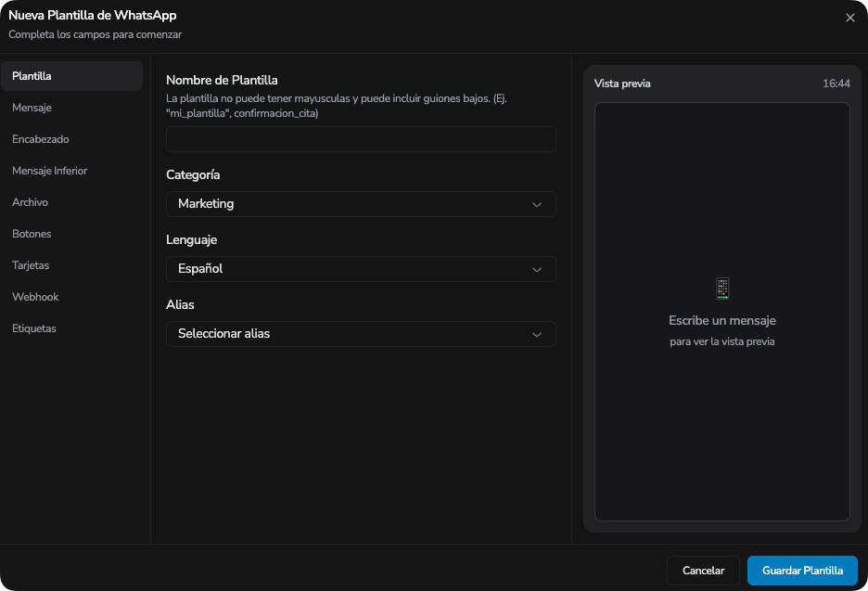
Task: Click the Nombre de Plantilla label
Action: pyautogui.click(x=222, y=81)
